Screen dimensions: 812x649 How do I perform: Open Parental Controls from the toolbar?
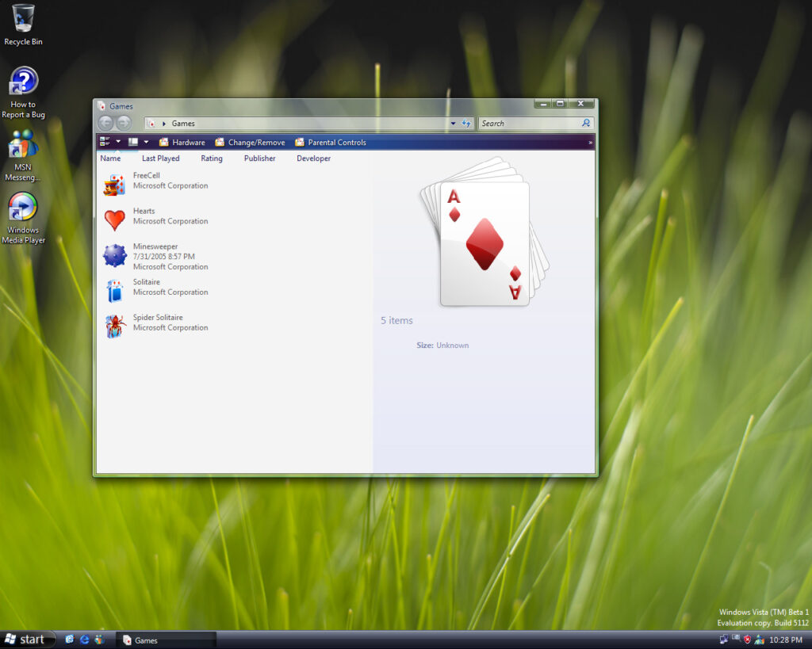click(x=331, y=143)
